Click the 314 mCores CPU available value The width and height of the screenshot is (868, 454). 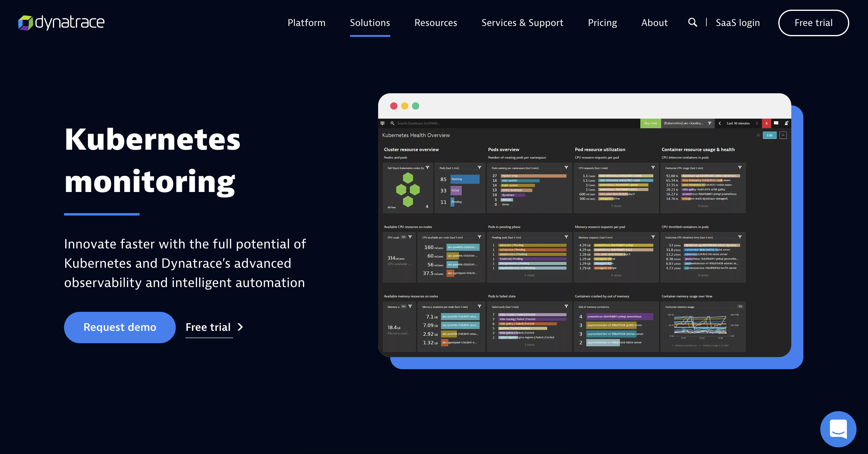click(x=396, y=258)
